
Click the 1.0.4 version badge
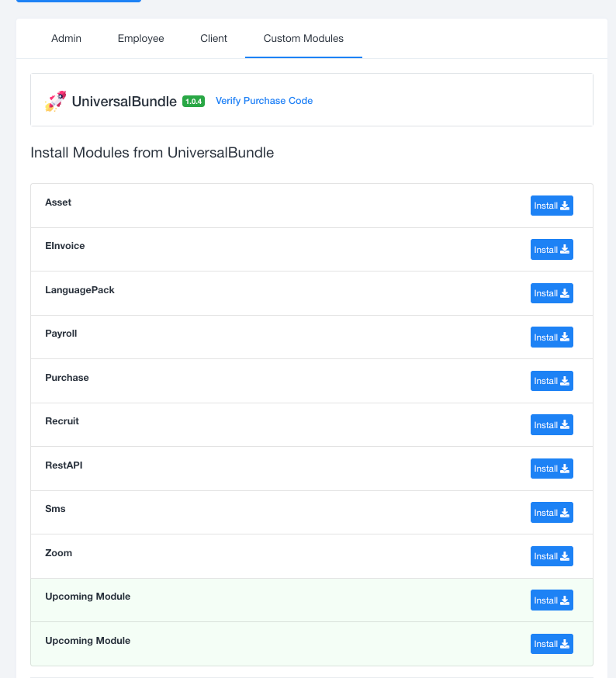point(193,101)
